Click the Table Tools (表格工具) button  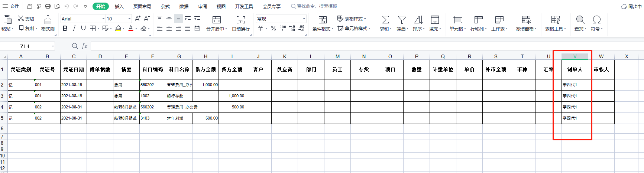click(x=556, y=23)
